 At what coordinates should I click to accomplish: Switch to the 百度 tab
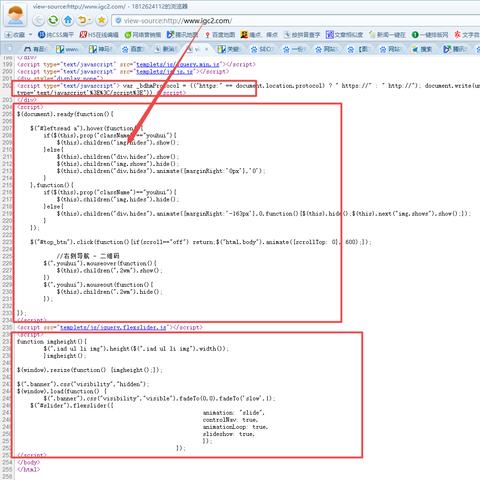tap(132, 49)
